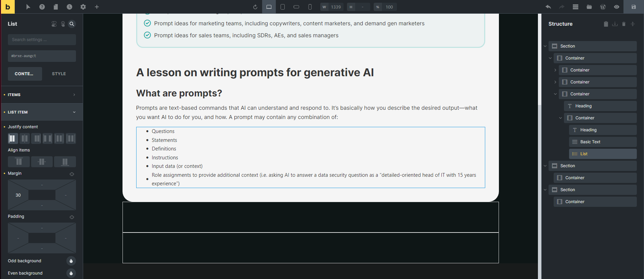This screenshot has width=644, height=279.
Task: Click the plus icon to add element
Action: (x=97, y=7)
